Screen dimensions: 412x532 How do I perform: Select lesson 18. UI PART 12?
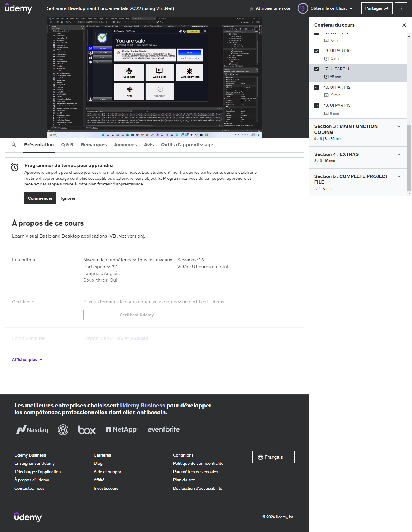(358, 91)
